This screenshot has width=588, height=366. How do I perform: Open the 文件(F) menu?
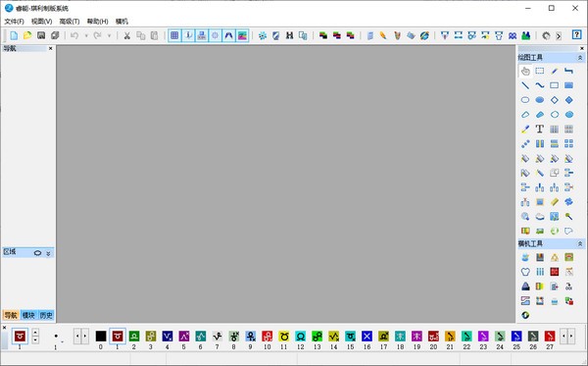15,22
